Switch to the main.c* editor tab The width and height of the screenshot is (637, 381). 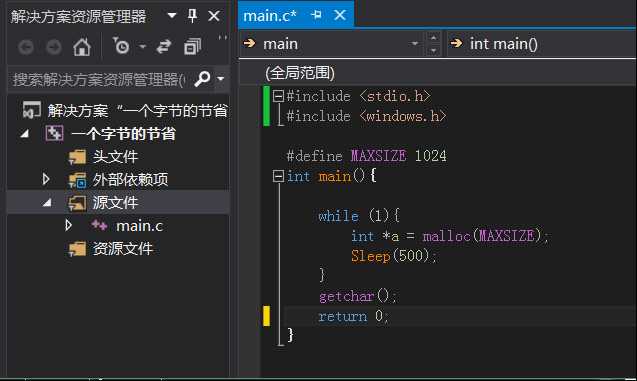(270, 16)
